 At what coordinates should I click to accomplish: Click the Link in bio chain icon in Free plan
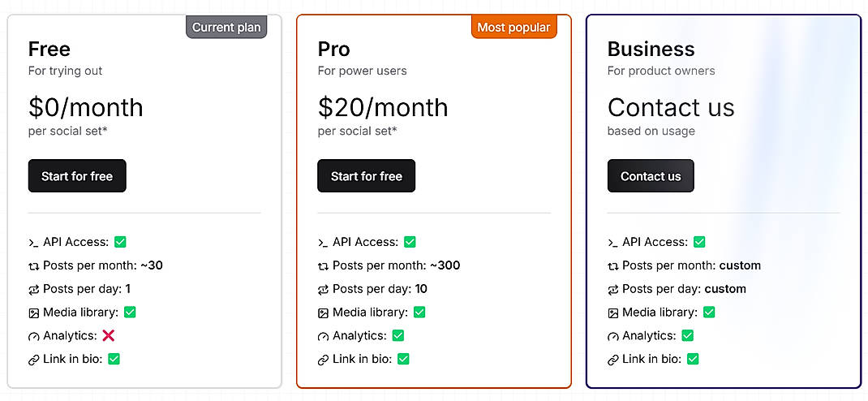[x=33, y=360]
